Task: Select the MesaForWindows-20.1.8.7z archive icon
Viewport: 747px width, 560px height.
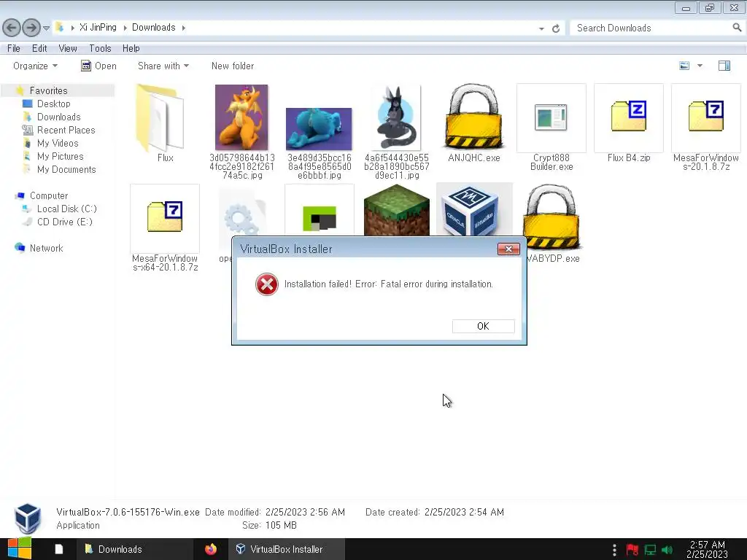Action: coord(706,117)
